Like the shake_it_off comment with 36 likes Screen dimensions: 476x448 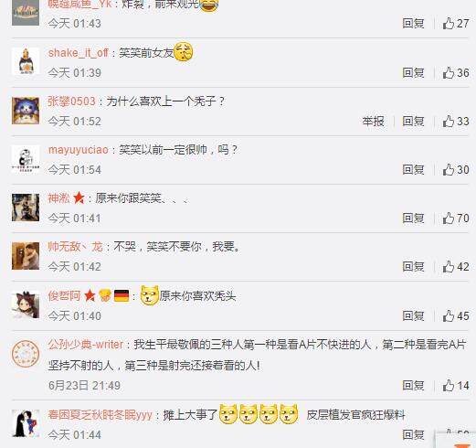[x=449, y=72]
